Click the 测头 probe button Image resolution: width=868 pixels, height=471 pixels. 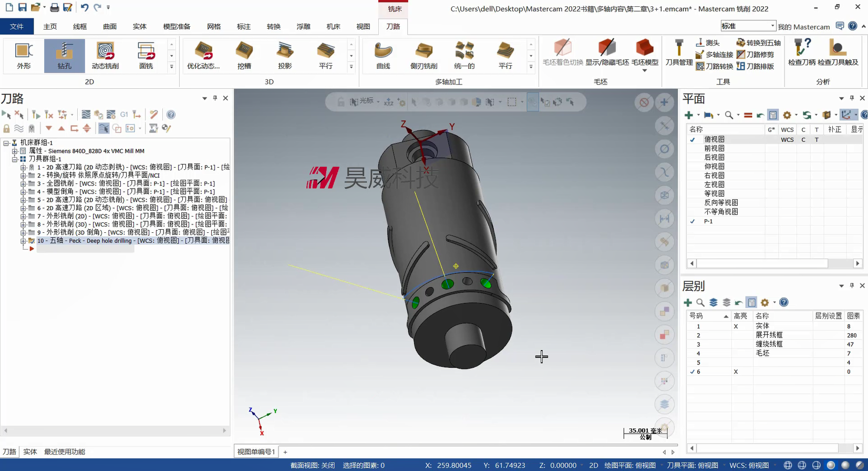[x=707, y=43]
